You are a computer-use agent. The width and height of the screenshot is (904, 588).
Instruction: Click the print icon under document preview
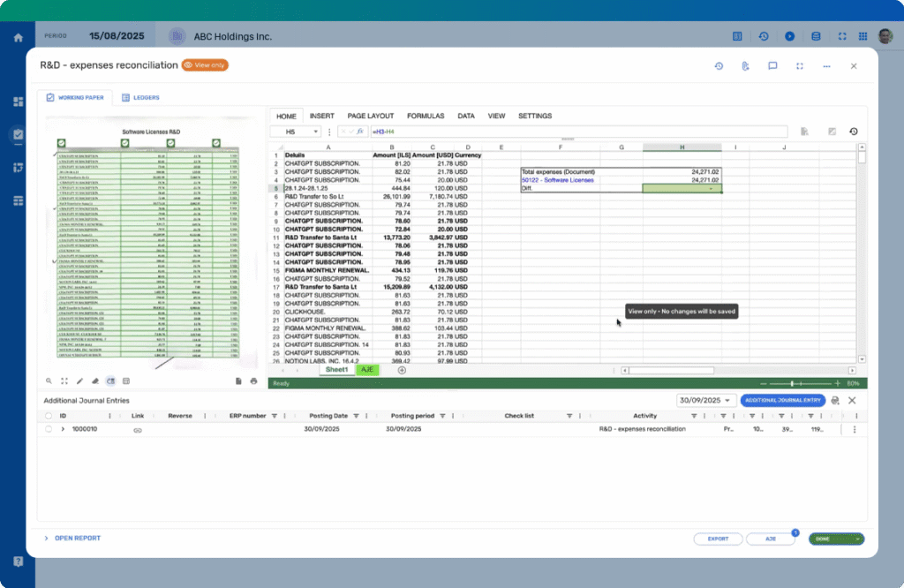tap(254, 381)
